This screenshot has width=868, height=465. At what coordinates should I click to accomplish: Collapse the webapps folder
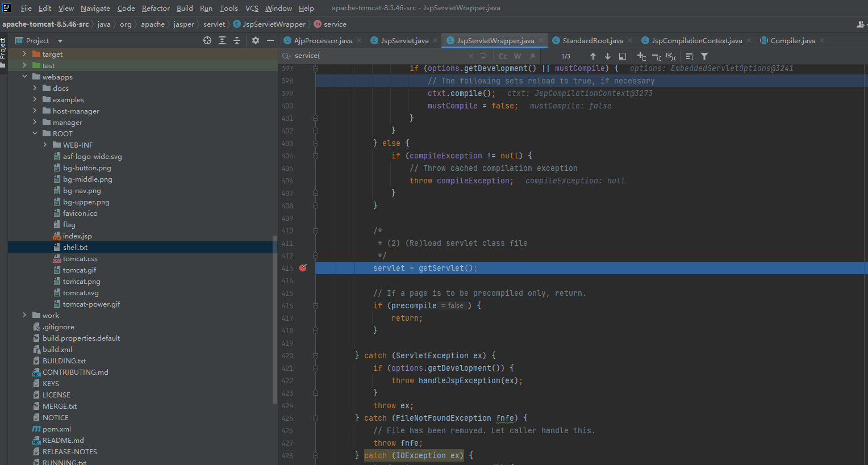(x=24, y=77)
